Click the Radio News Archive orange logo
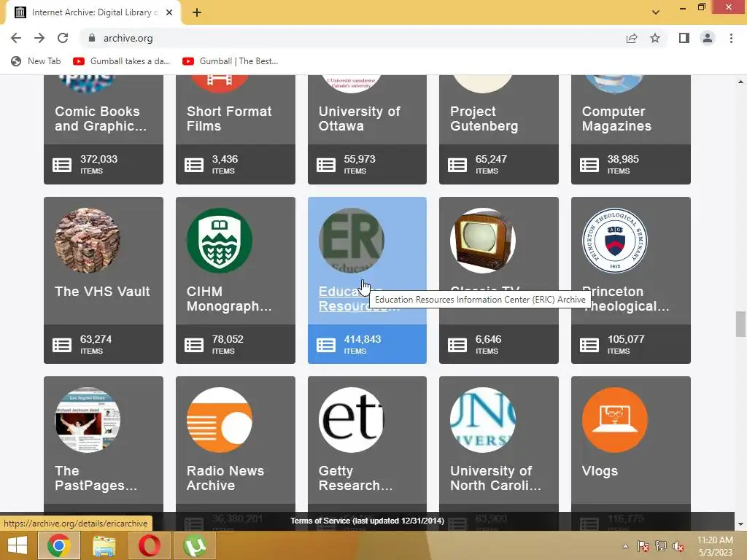747x560 pixels. point(219,420)
